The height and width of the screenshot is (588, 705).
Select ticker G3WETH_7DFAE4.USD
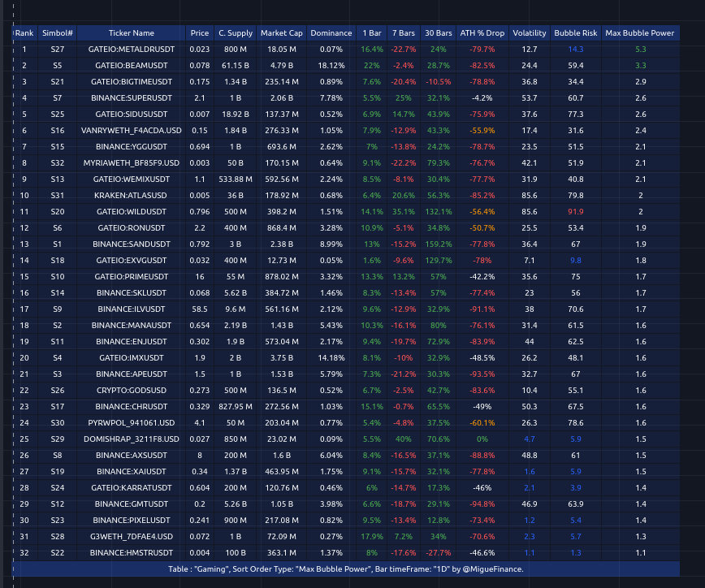[x=132, y=536]
